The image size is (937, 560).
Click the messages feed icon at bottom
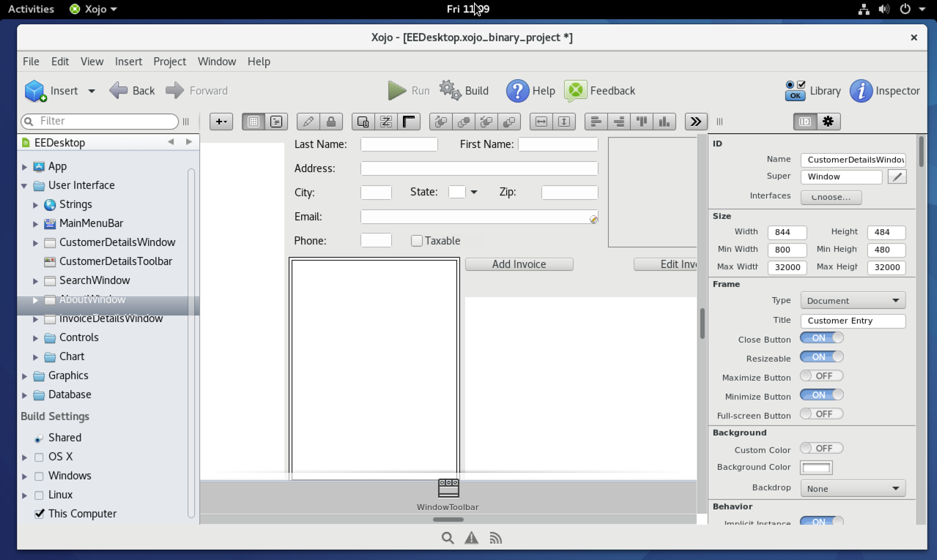496,538
